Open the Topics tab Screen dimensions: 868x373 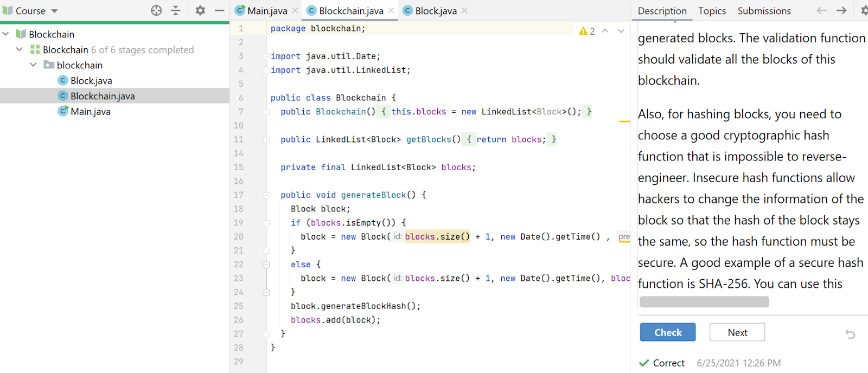712,11
